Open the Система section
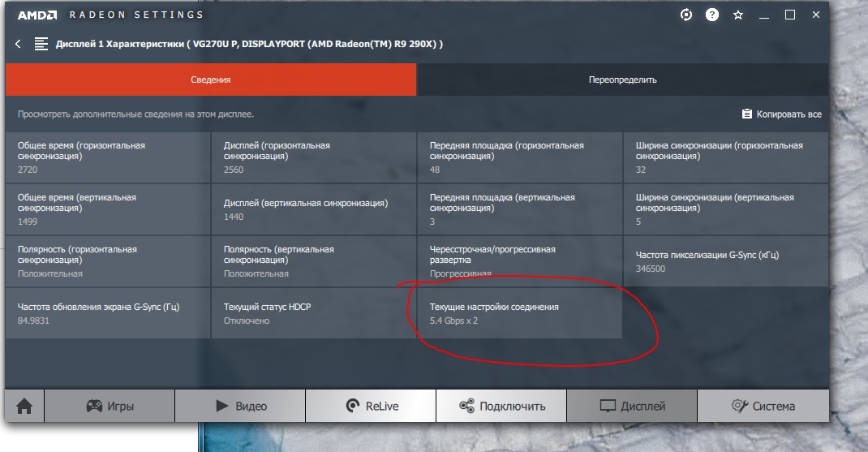Viewport: 868px width, 452px height. 763,406
